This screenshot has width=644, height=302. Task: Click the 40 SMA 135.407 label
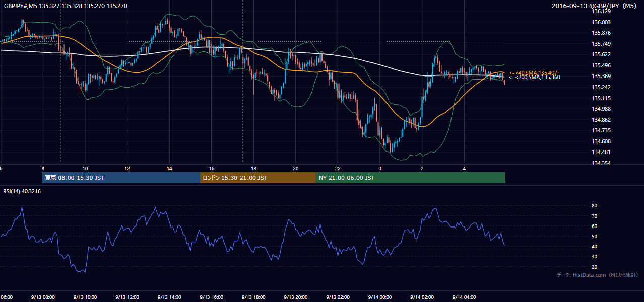[533, 73]
